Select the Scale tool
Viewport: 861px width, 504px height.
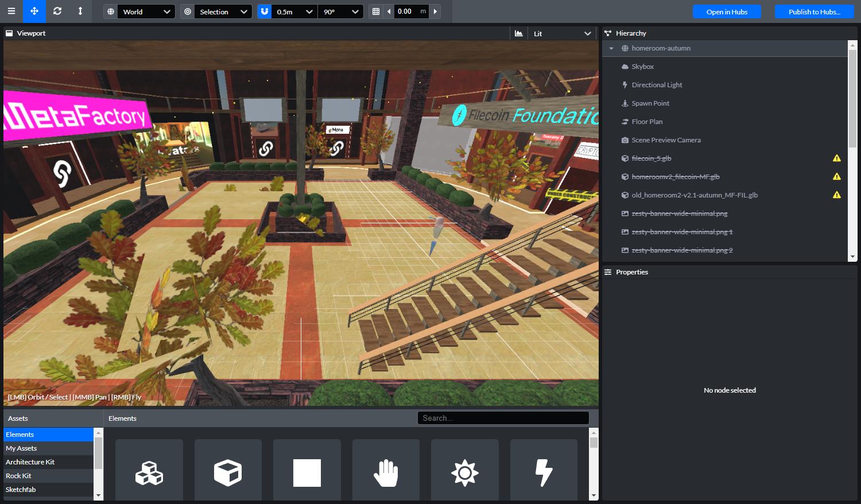click(x=80, y=11)
